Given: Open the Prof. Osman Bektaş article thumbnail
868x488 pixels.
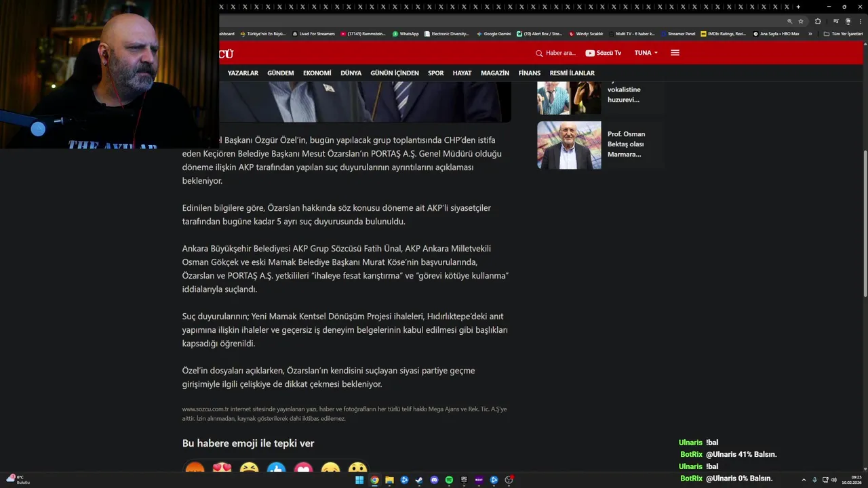Looking at the screenshot, I should tap(569, 145).
